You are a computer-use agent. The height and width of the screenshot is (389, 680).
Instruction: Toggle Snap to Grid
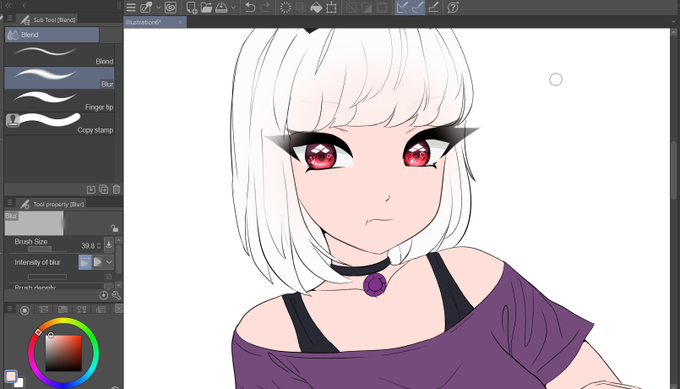coord(433,7)
